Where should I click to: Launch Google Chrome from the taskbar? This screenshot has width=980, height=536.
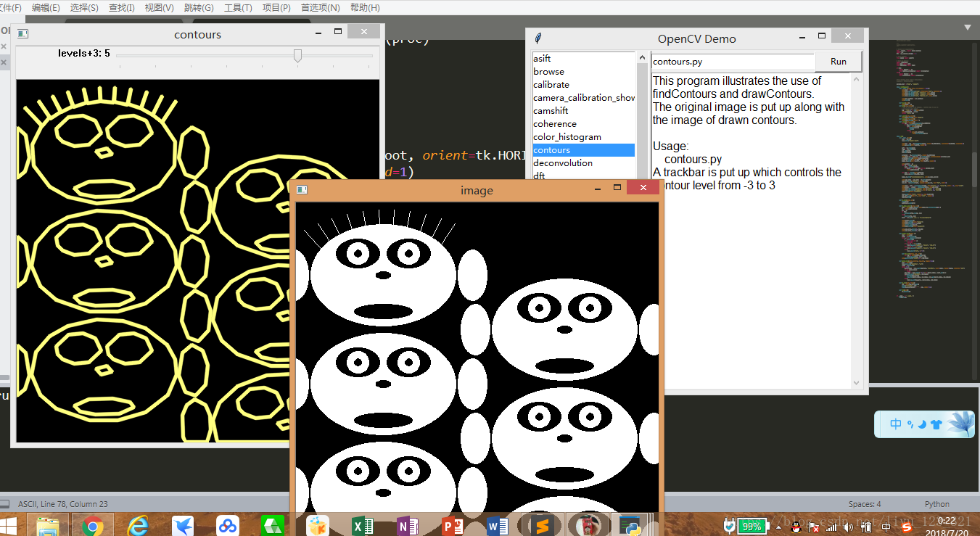coord(92,526)
